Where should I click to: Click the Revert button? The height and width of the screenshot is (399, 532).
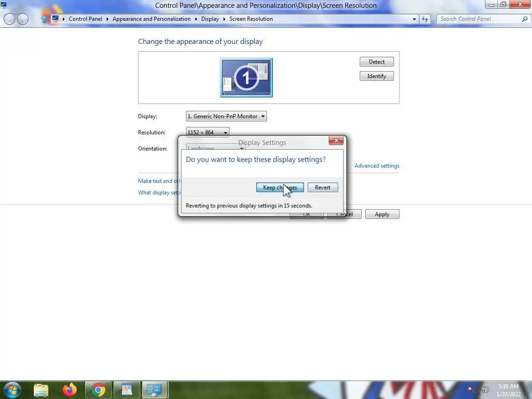(323, 187)
